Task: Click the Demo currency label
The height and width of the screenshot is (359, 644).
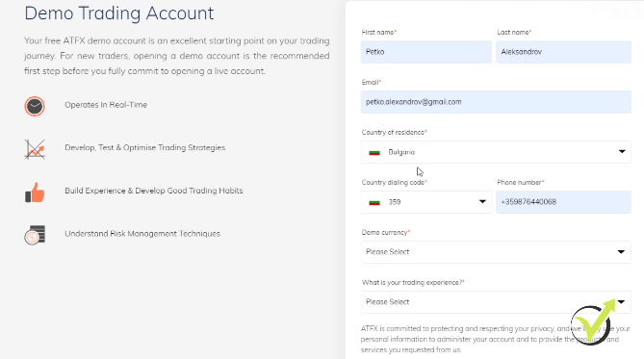Action: click(x=386, y=233)
